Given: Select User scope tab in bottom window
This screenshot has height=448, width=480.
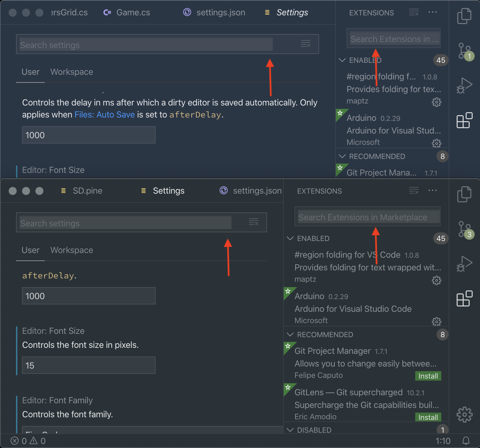Looking at the screenshot, I should (x=30, y=250).
